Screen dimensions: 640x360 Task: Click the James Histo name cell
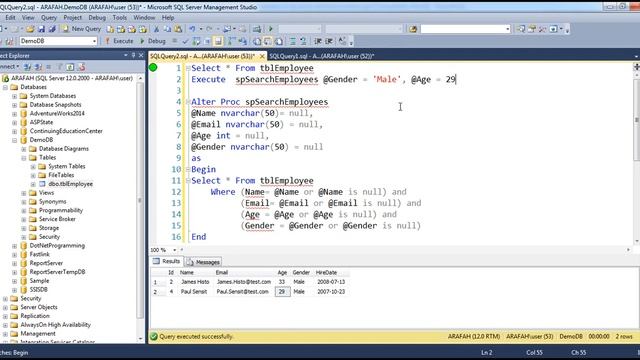[x=195, y=282]
